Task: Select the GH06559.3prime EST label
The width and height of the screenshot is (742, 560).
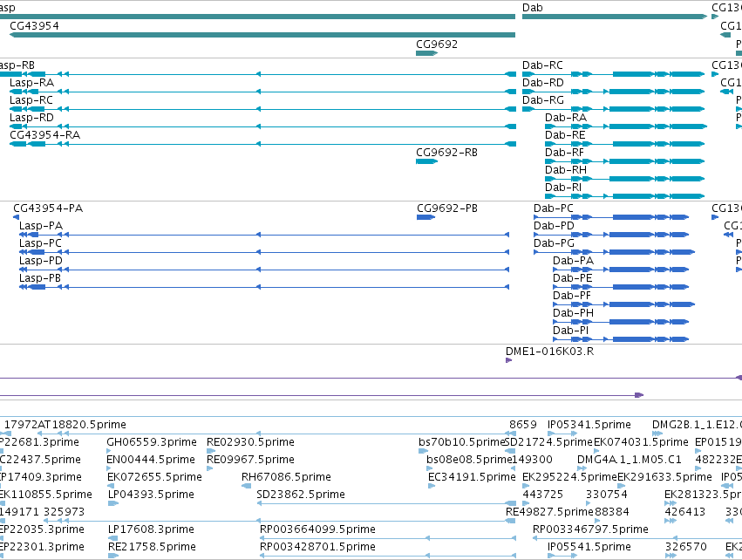Action: 152,442
